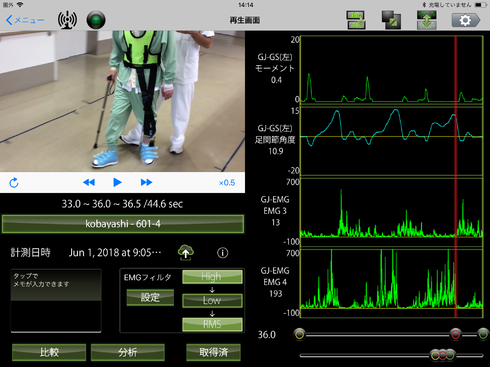Tap the 取得済 button
The height and width of the screenshot is (367, 490).
(x=213, y=352)
